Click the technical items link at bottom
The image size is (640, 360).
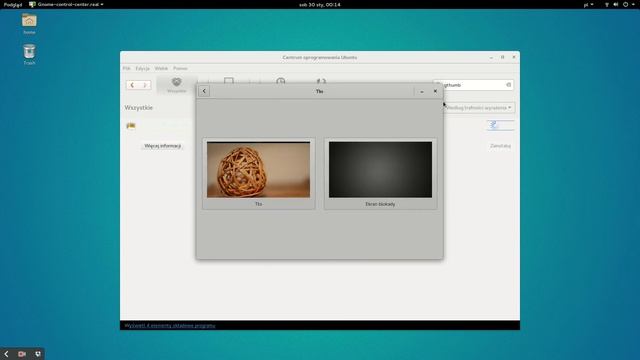click(170, 326)
